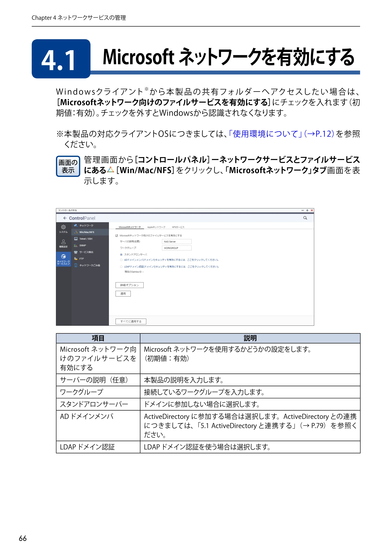Click the 適用 button

click(123, 294)
